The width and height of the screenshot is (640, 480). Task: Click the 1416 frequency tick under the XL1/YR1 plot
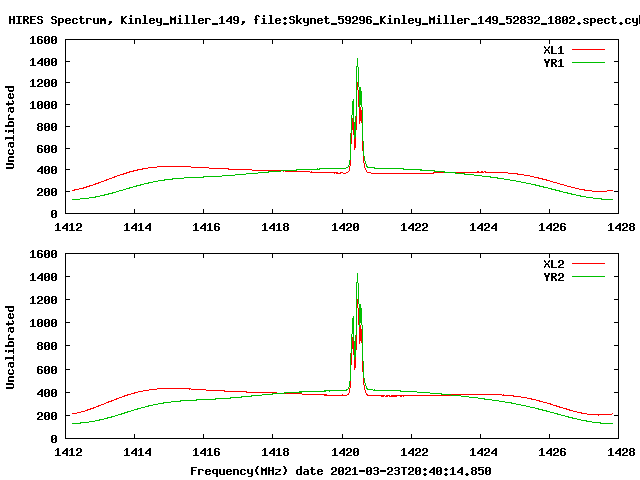pyautogui.click(x=206, y=227)
